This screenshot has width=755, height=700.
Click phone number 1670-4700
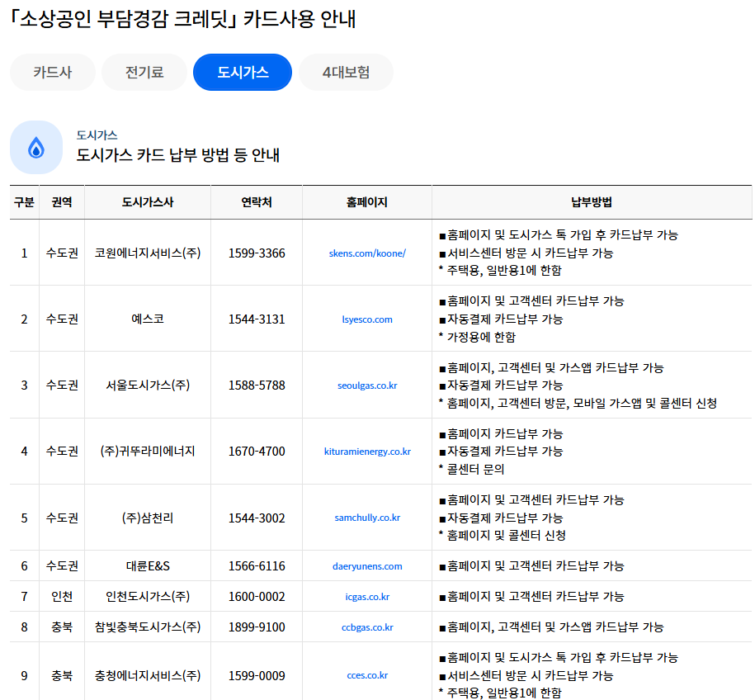pos(257,451)
